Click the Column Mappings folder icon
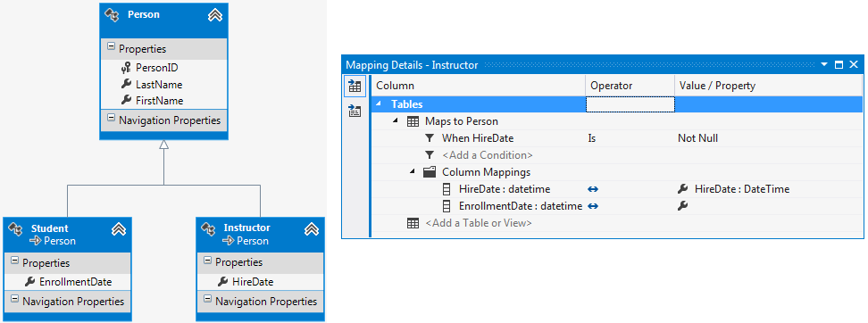This screenshot has height=323, width=868. click(x=430, y=172)
